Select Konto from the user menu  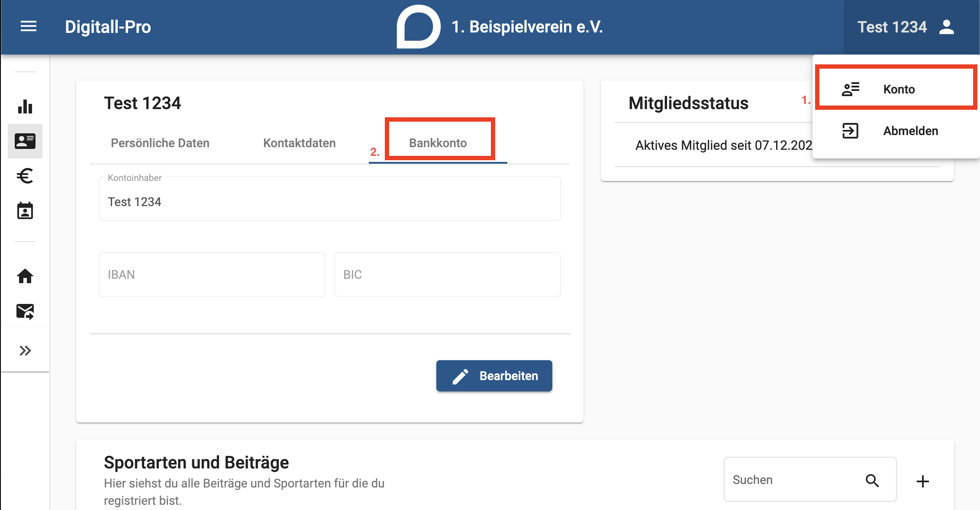click(x=896, y=89)
